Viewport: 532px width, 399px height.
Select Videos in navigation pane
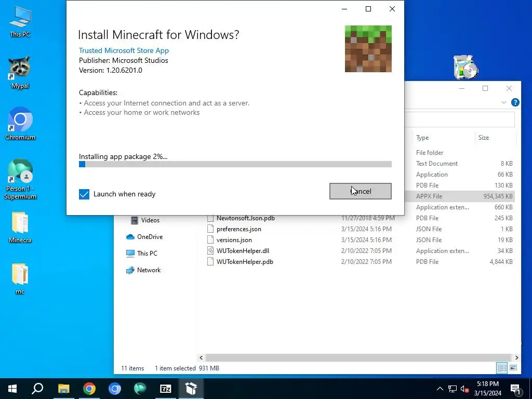[145, 220]
